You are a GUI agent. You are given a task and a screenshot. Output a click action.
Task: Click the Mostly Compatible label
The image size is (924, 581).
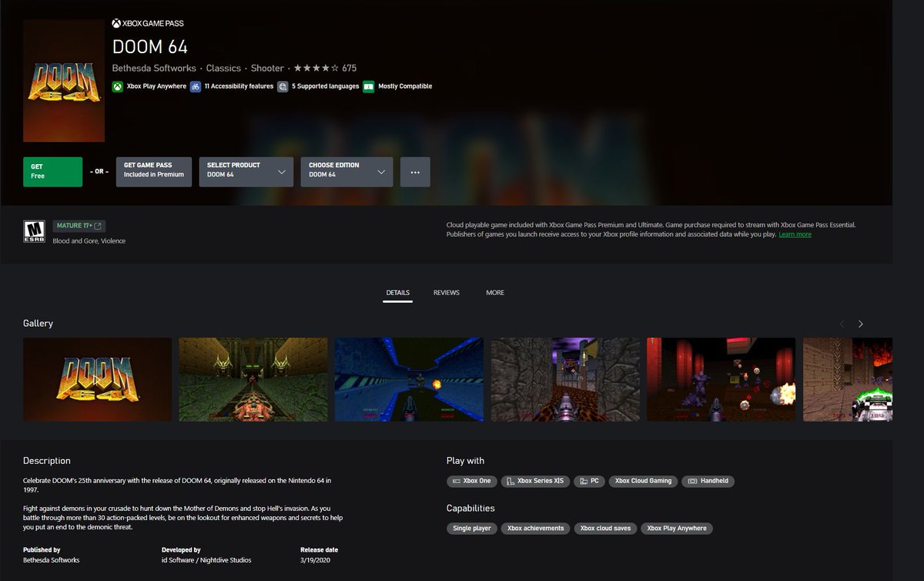pos(405,86)
